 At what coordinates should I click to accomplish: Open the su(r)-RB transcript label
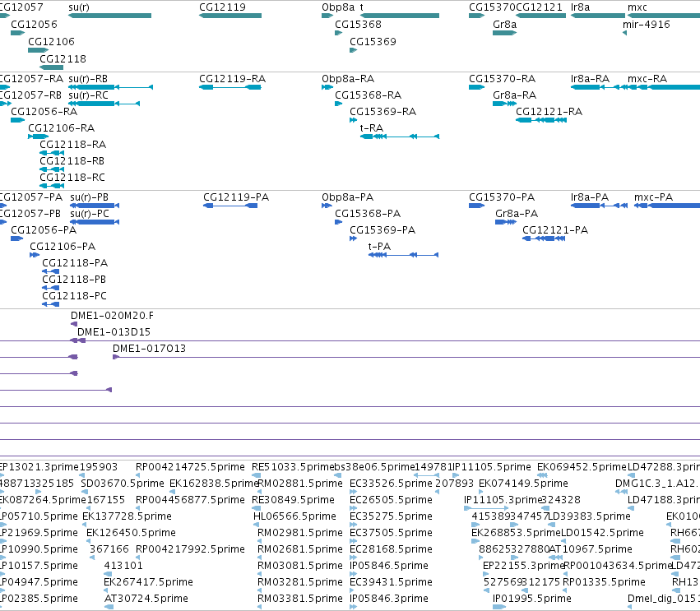[88, 79]
